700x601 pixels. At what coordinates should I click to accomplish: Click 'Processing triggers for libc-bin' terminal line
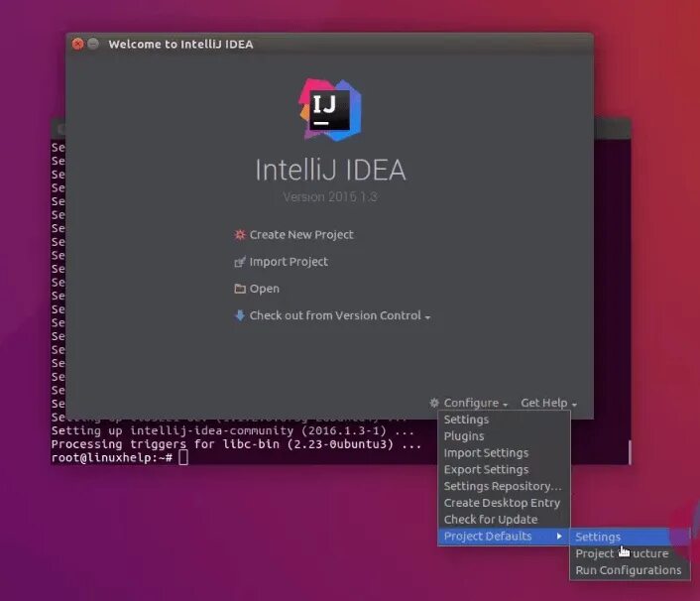pyautogui.click(x=236, y=444)
